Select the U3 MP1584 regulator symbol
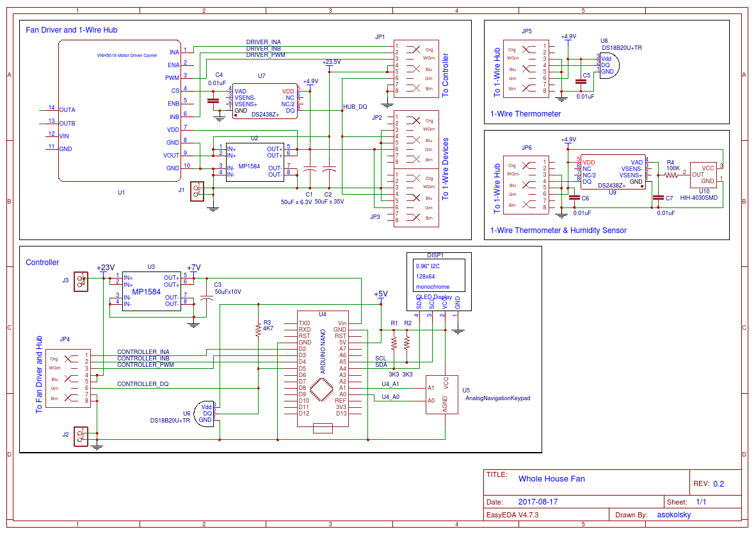The height and width of the screenshot is (534, 756). [x=152, y=291]
